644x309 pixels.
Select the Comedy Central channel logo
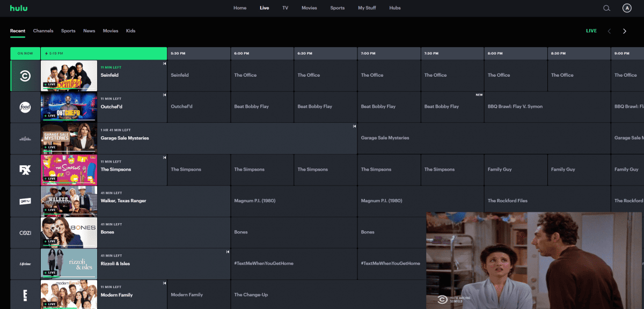click(x=24, y=75)
